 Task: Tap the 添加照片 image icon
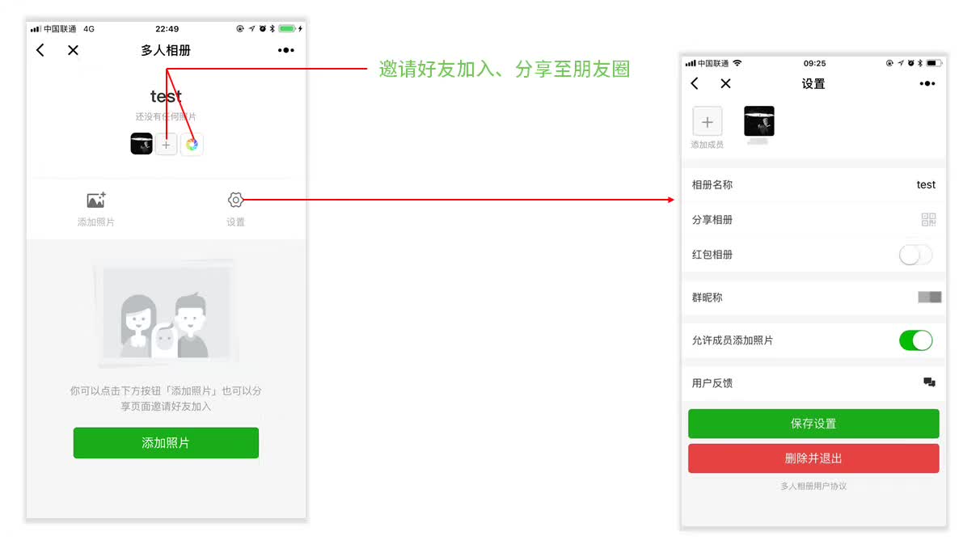coord(96,200)
